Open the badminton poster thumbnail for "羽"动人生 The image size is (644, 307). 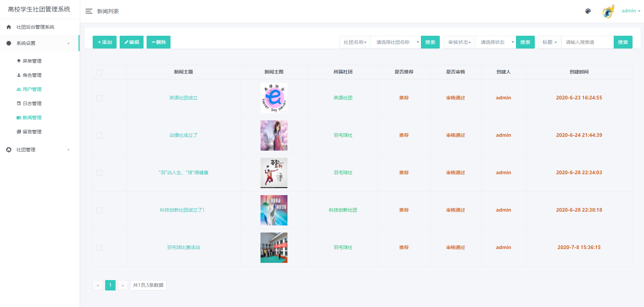(x=274, y=173)
